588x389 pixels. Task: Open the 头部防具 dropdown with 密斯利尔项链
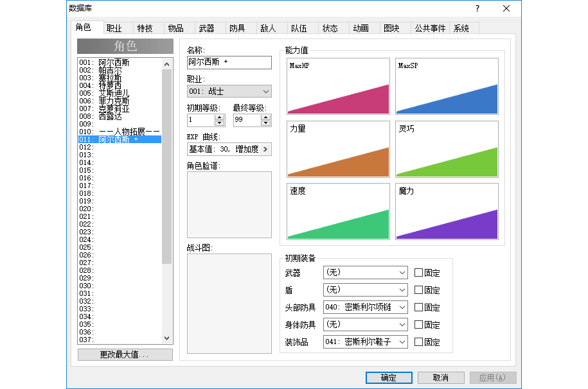[x=365, y=307]
